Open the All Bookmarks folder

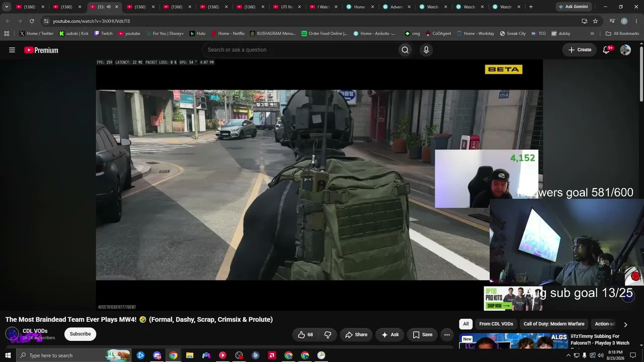(x=622, y=34)
